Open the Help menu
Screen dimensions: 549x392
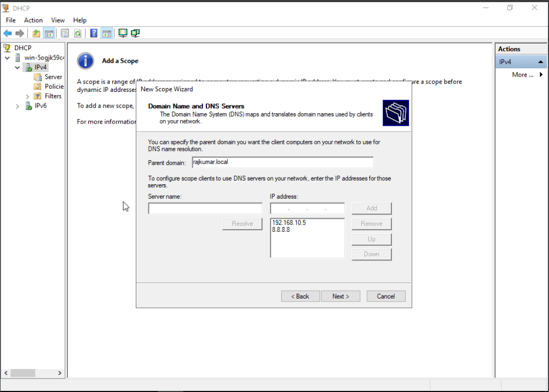(80, 20)
